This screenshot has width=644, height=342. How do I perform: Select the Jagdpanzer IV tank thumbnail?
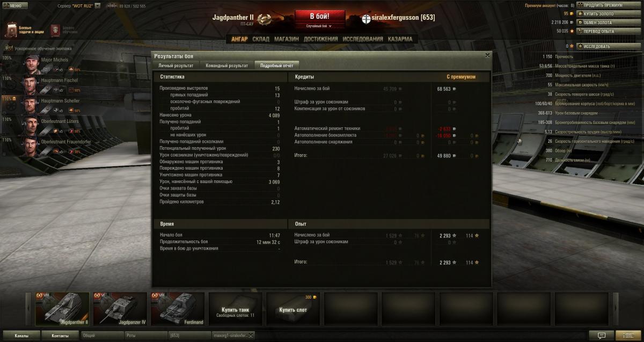point(119,309)
